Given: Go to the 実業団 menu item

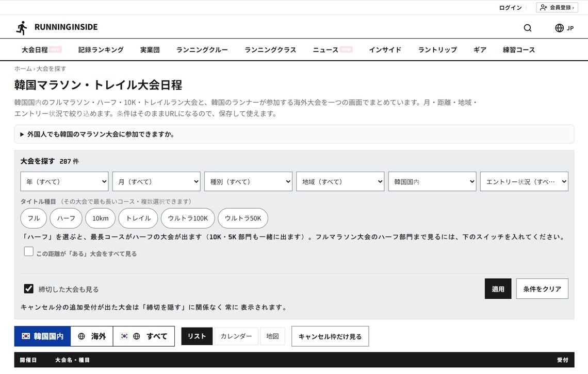Looking at the screenshot, I should coord(150,50).
